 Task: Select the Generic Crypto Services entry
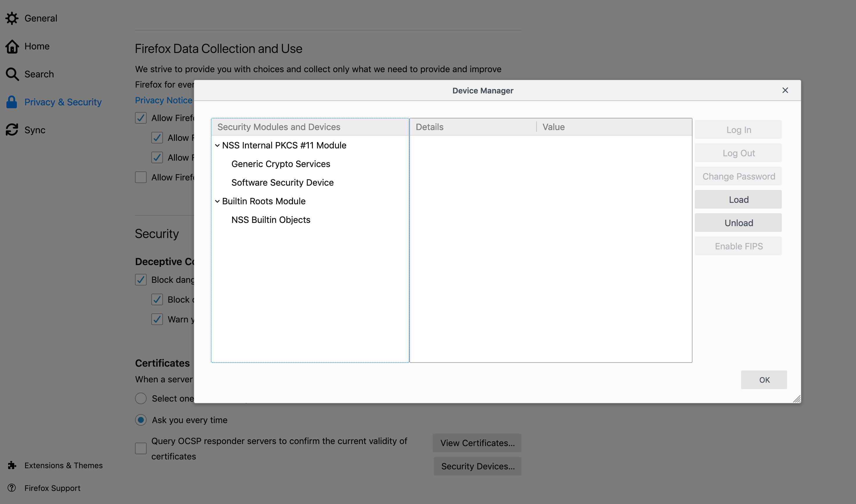pos(280,164)
